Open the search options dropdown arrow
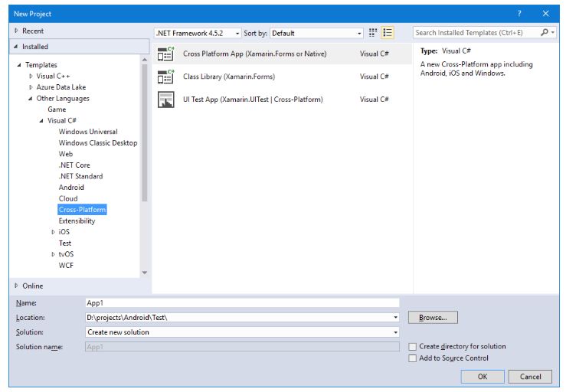 pos(553,32)
